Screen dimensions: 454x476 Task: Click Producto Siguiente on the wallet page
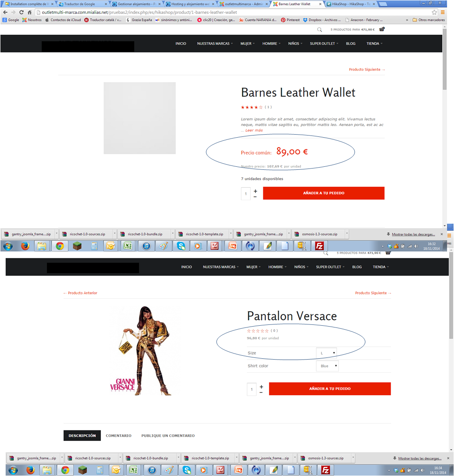[x=367, y=69]
